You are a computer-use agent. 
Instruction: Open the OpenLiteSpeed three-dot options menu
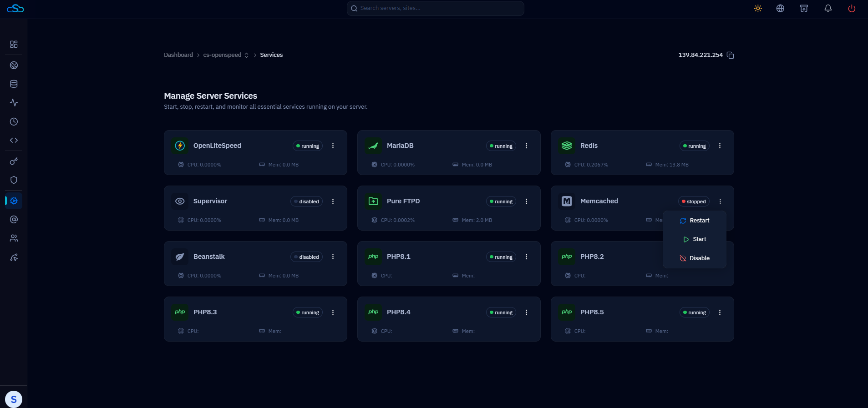point(333,146)
